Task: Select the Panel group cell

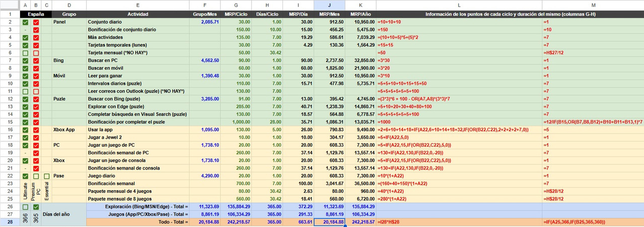Action: tap(69, 23)
